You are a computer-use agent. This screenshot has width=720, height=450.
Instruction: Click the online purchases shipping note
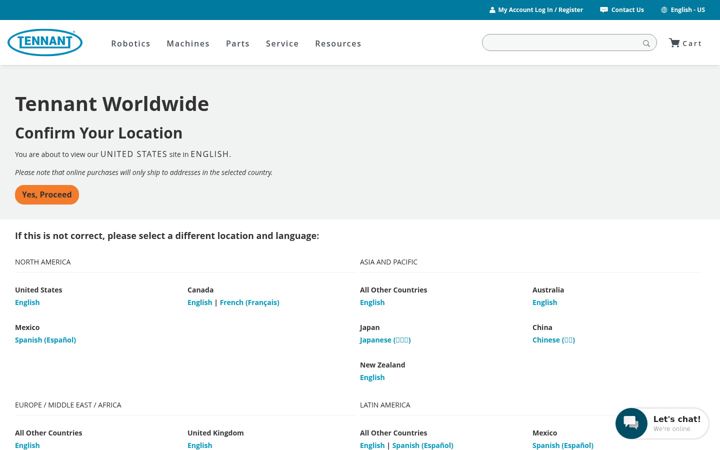click(144, 173)
